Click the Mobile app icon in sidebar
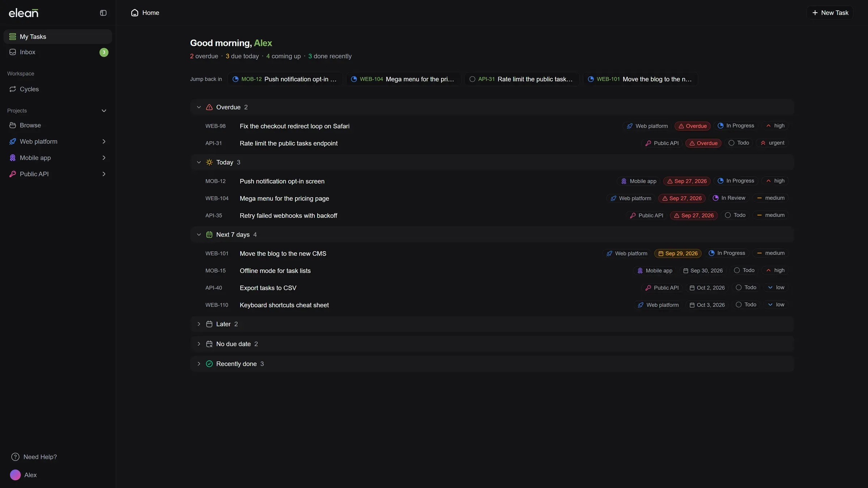The height and width of the screenshot is (488, 868). click(x=13, y=158)
